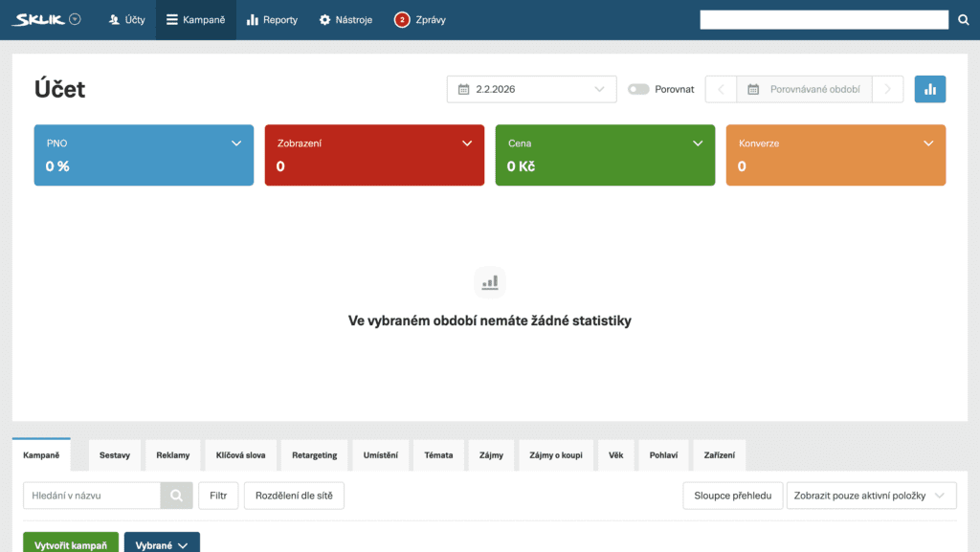Click the Hledání v názvu search field
Screen dimensions: 980x552
tap(92, 496)
